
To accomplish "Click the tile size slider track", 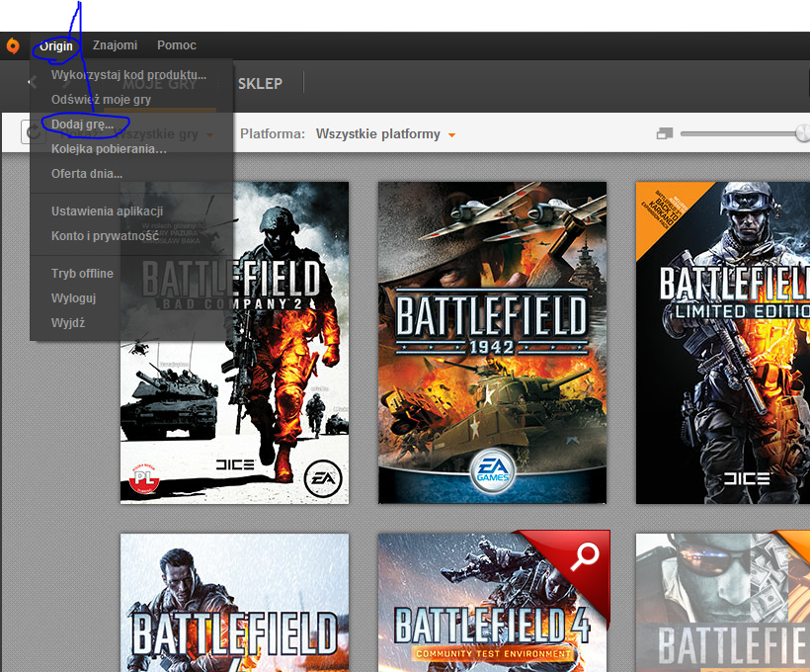I will pyautogui.click(x=744, y=133).
